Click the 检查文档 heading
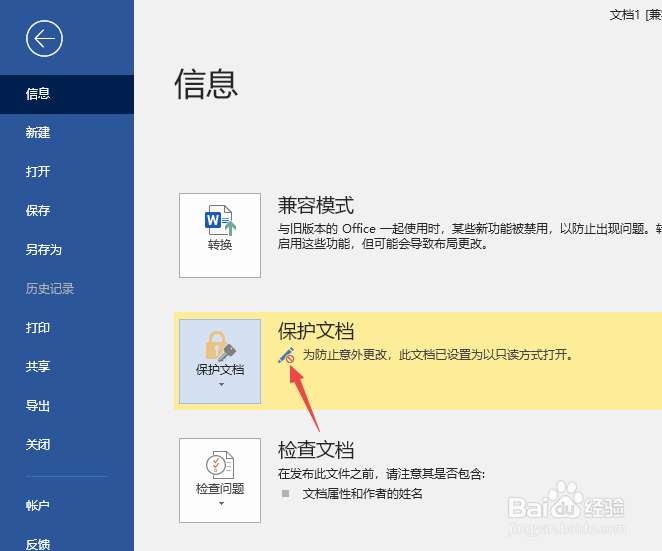The width and height of the screenshot is (662, 551). tap(316, 450)
